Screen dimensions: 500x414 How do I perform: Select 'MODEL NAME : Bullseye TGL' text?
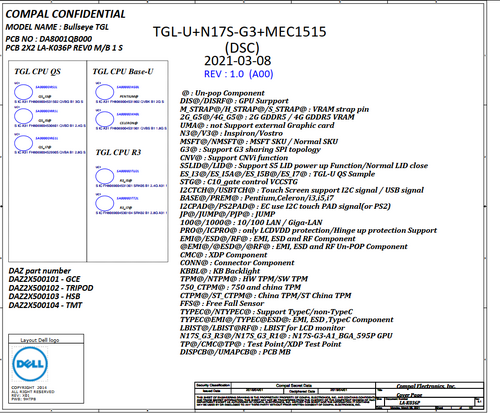tap(57, 27)
